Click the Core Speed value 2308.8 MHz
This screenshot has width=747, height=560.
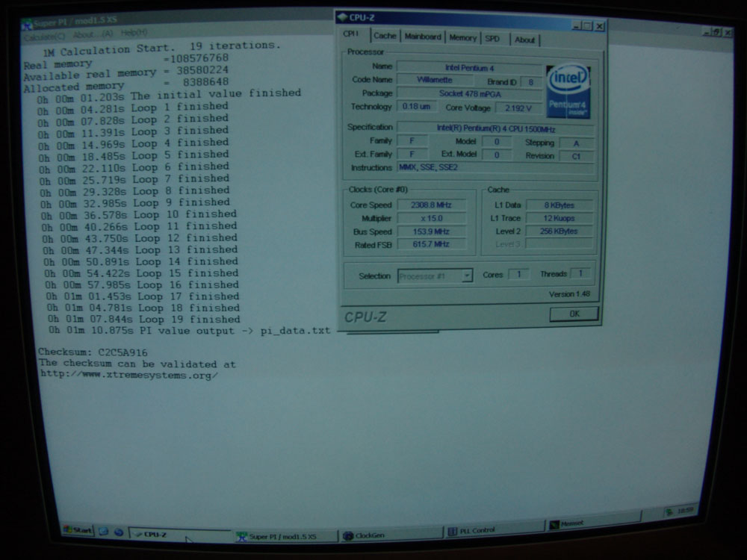tap(431, 205)
